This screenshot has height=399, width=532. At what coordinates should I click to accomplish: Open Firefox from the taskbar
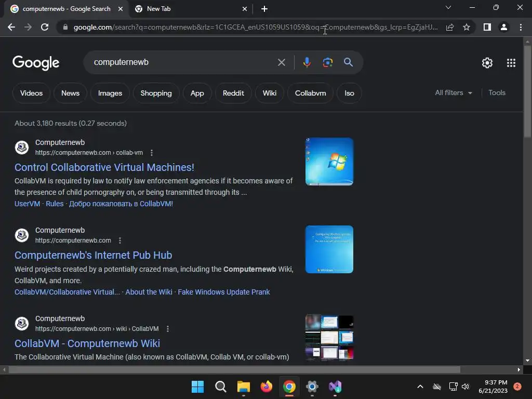click(x=267, y=387)
